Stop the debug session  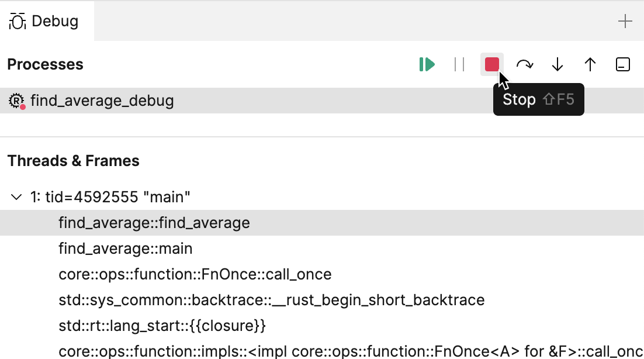[491, 65]
